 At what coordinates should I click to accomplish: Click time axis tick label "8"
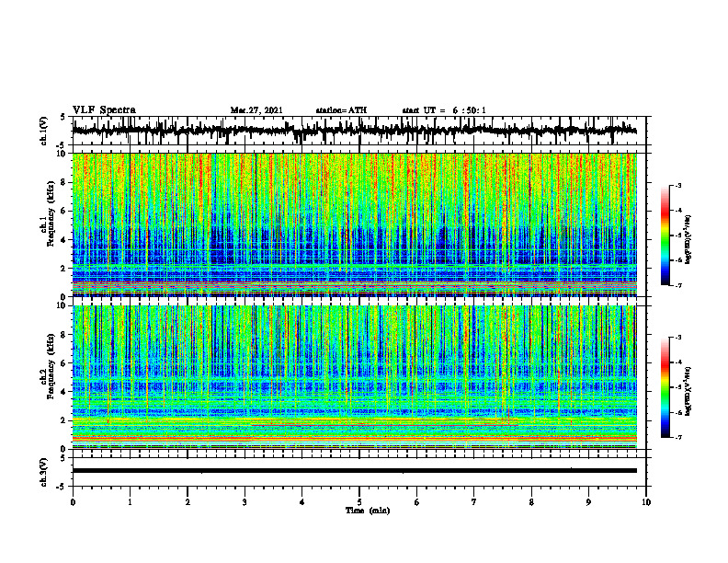pyautogui.click(x=531, y=502)
